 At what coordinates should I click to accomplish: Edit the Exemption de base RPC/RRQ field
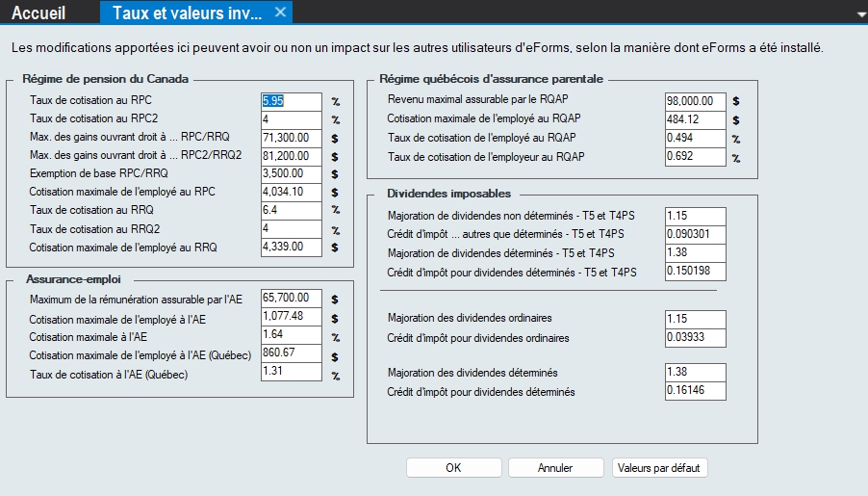[292, 174]
